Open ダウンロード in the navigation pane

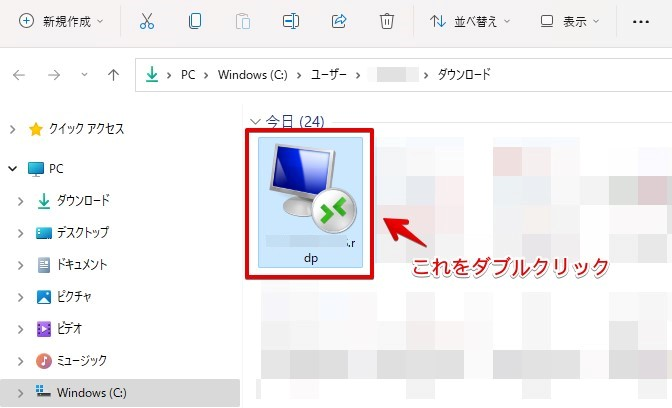click(x=73, y=201)
